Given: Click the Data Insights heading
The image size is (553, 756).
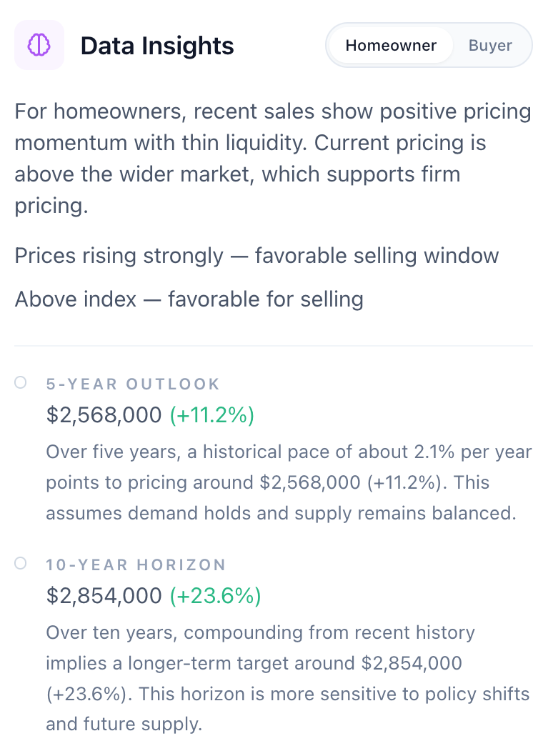Looking at the screenshot, I should pos(157,46).
